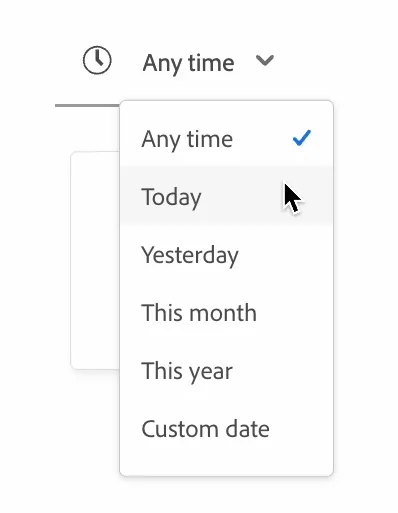The width and height of the screenshot is (398, 513).
Task: Toggle the downward chevron next to Any time
Action: [x=265, y=61]
